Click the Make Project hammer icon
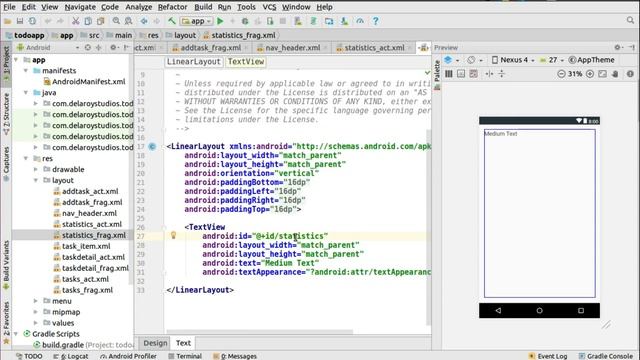This screenshot has height=360, width=640. point(172,21)
